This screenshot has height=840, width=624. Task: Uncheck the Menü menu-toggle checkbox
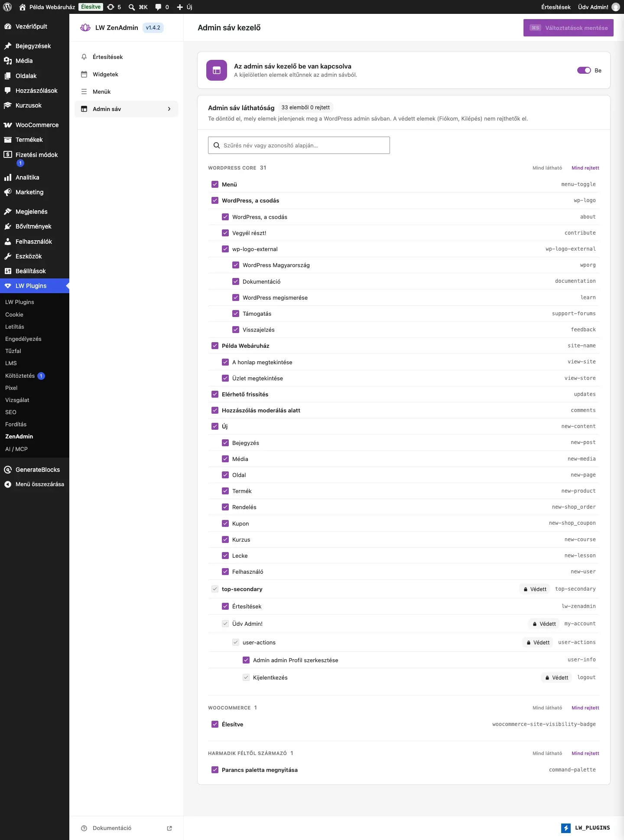click(215, 184)
